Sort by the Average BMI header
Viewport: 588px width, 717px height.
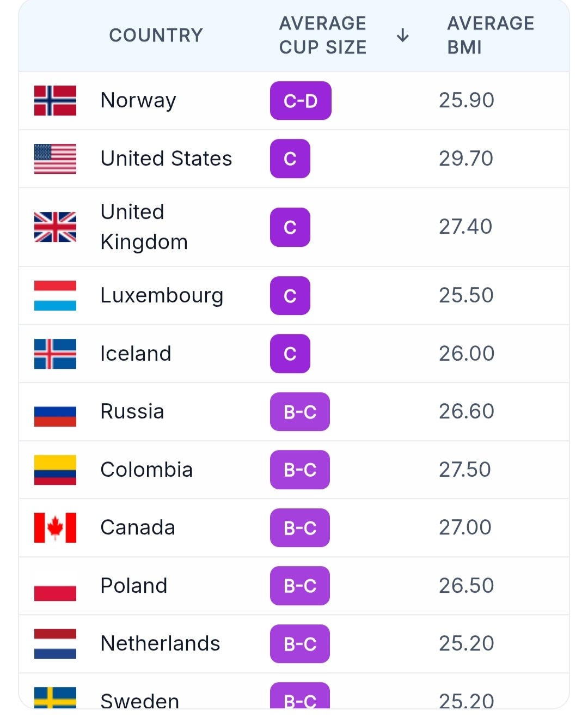pos(491,35)
